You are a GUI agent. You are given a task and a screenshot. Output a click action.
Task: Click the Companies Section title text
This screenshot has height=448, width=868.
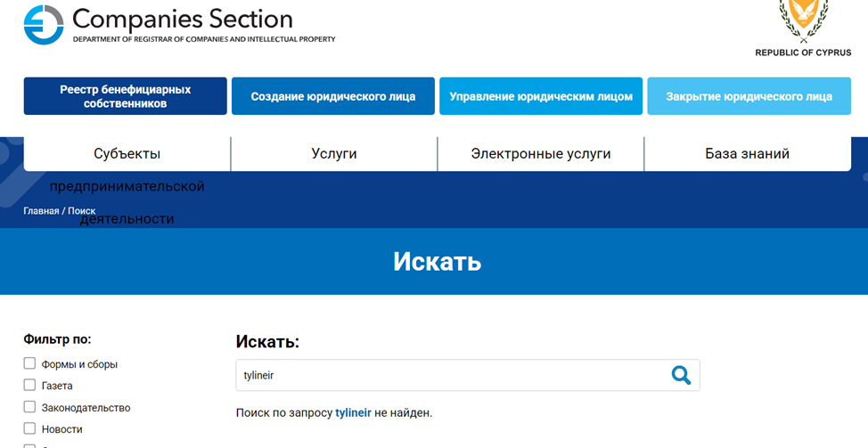pyautogui.click(x=182, y=18)
